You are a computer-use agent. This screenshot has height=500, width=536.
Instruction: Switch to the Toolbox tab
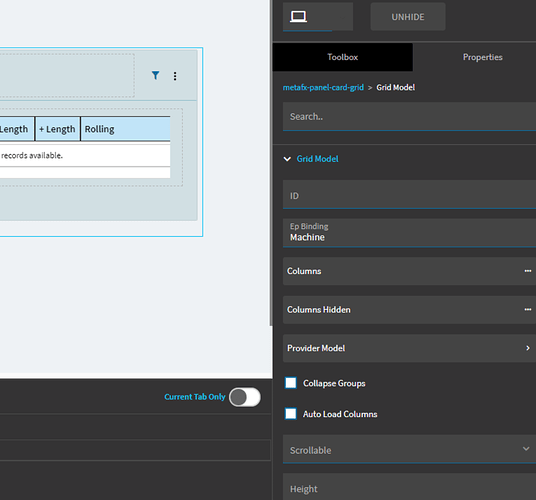tap(343, 57)
